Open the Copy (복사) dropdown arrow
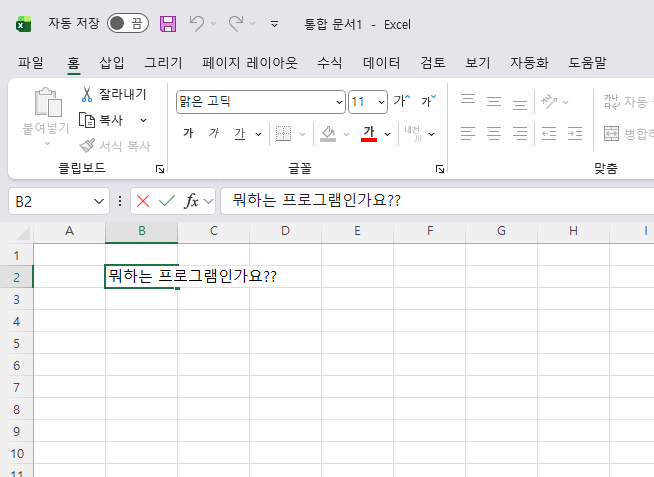 (143, 119)
